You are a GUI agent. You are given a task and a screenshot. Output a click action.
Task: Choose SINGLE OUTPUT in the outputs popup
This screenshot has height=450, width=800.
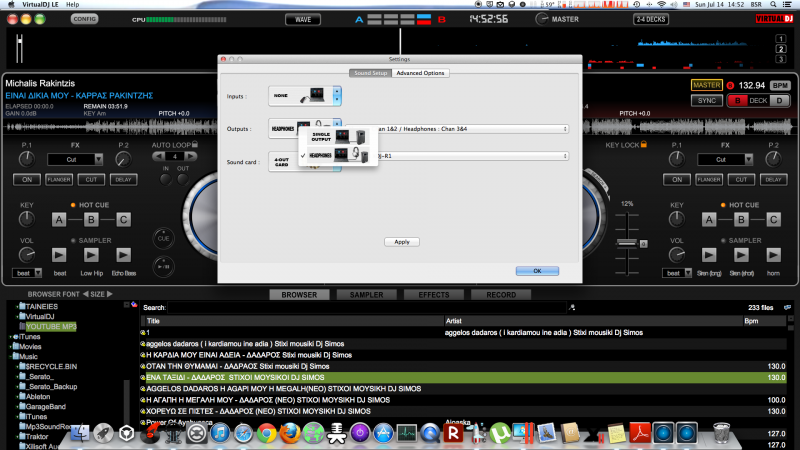click(x=338, y=137)
